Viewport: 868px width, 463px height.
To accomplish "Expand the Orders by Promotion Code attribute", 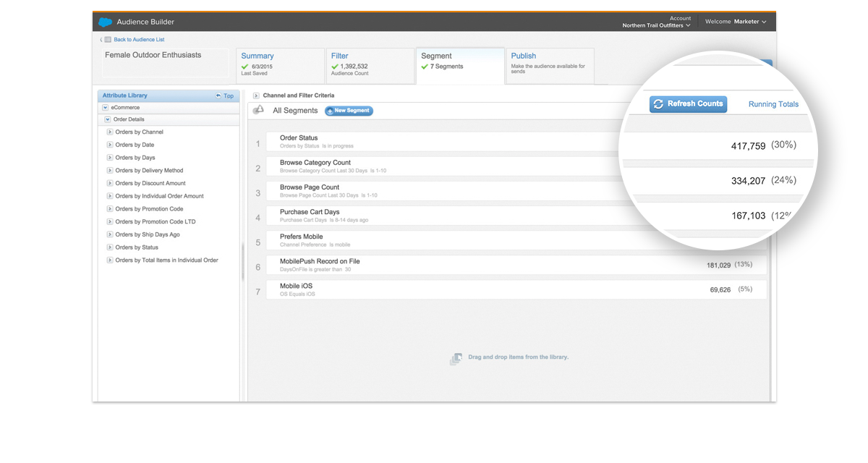I will pos(110,209).
